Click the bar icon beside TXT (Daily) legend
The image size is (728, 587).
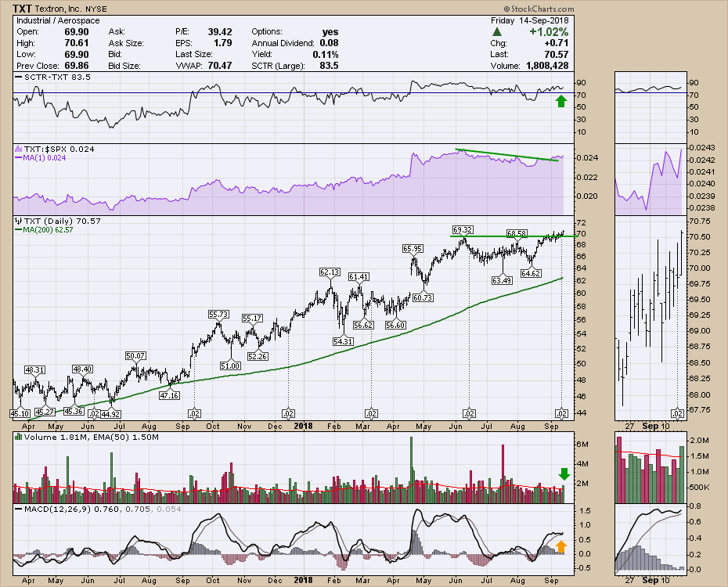[x=19, y=221]
